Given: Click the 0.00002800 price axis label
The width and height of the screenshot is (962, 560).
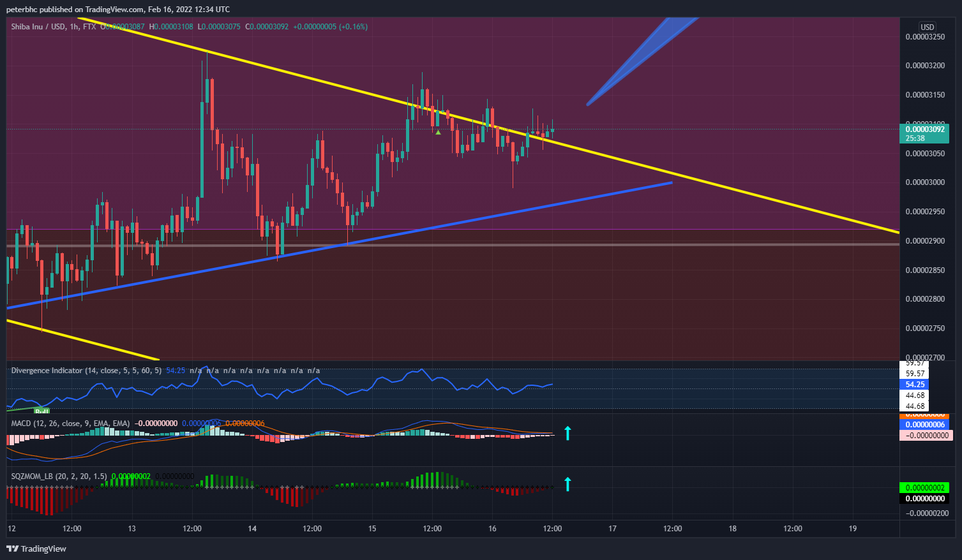Looking at the screenshot, I should 925,299.
